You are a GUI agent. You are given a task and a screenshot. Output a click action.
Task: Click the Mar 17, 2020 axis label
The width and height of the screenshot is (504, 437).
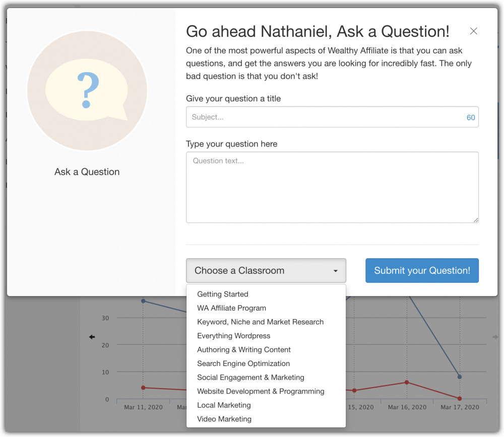460,407
